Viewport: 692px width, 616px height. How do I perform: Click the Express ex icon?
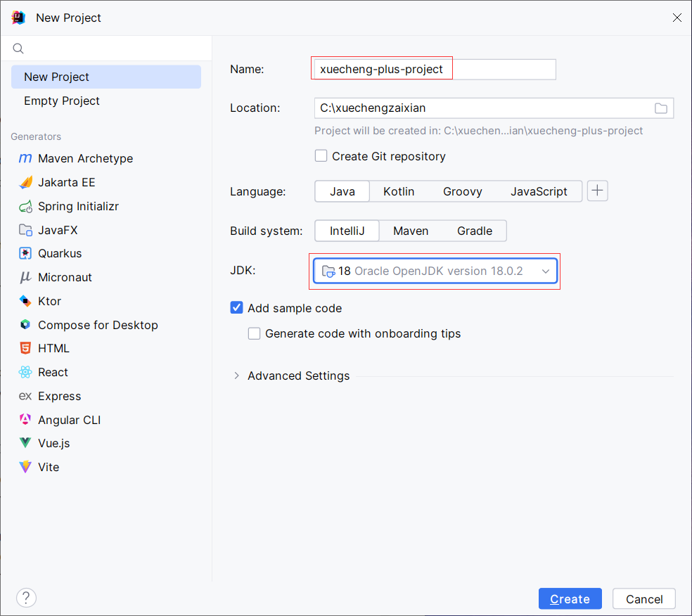(25, 396)
